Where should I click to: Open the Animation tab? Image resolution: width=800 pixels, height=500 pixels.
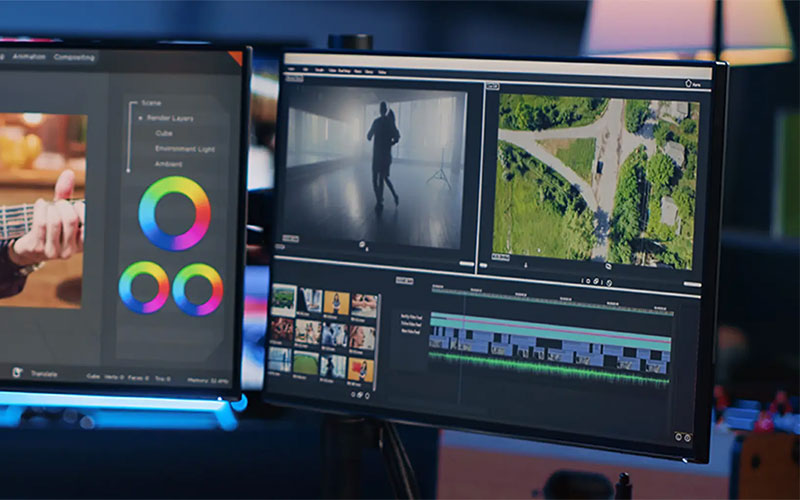(x=29, y=57)
